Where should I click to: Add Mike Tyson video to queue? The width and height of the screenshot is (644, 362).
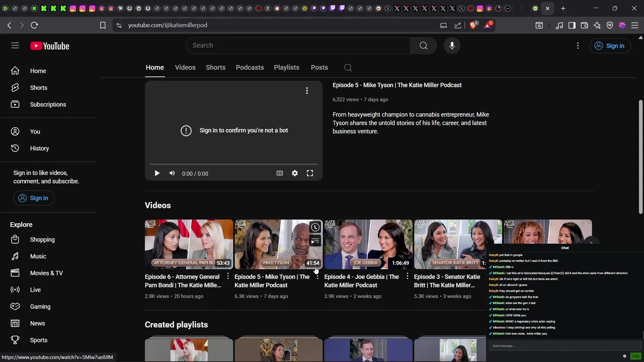(x=315, y=241)
